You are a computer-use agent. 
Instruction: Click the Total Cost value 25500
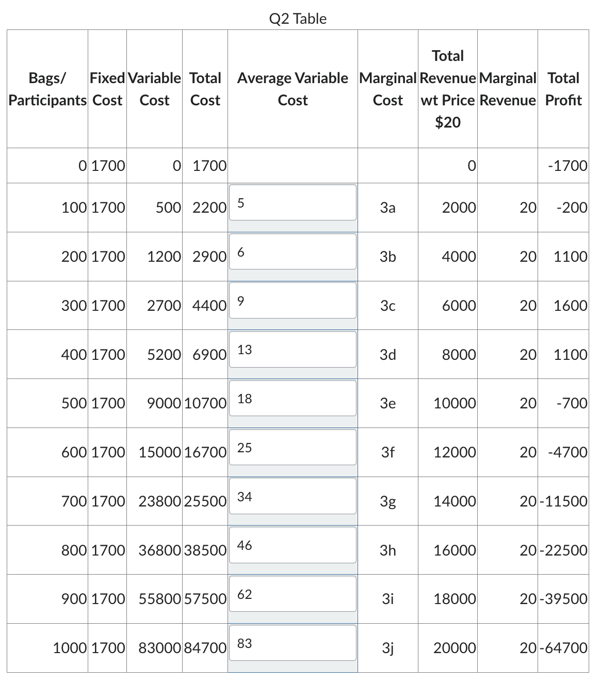205,501
